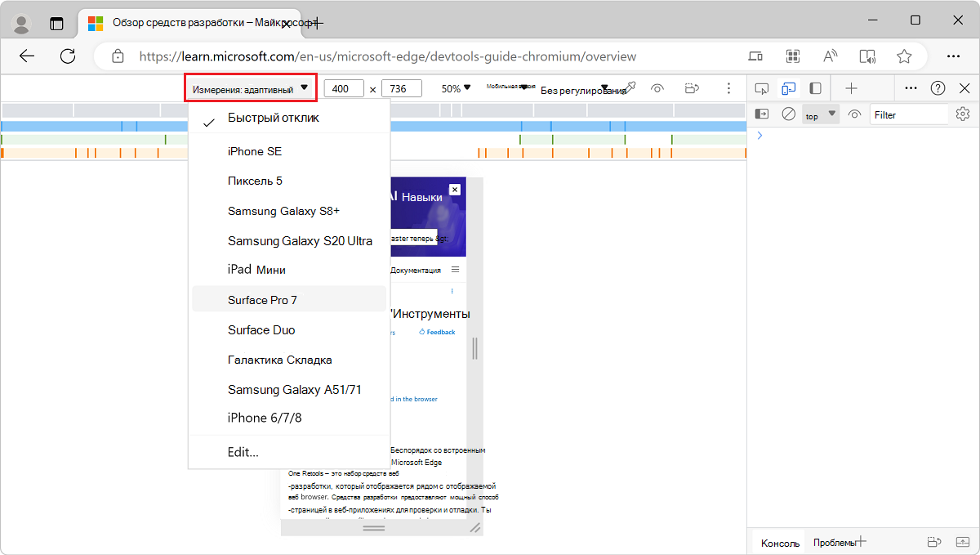
Task: Open the hamburger menu in the emulated page
Action: [x=455, y=270]
